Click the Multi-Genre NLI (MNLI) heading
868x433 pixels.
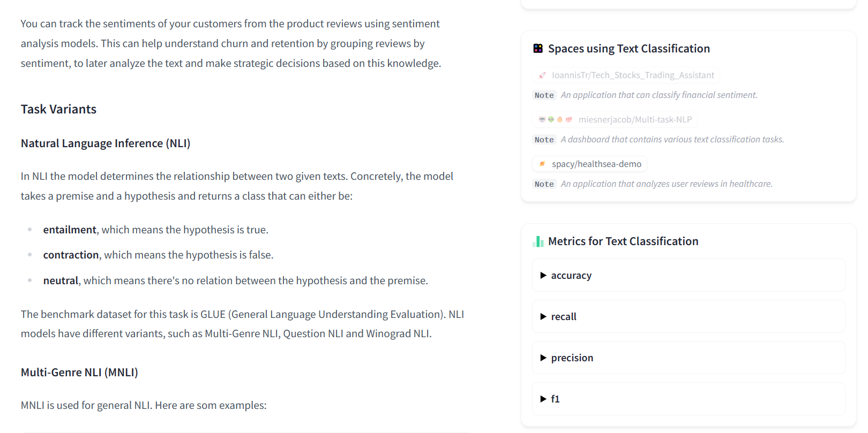79,373
